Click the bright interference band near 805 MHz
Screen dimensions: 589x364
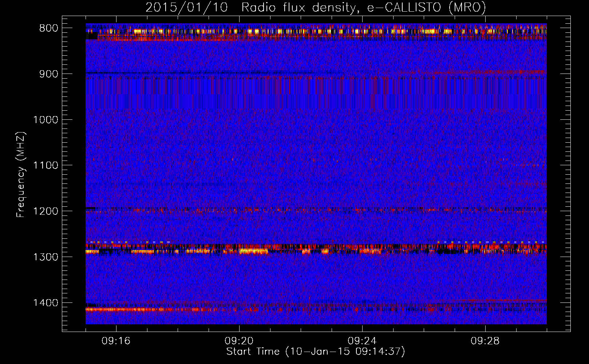coord(316,32)
